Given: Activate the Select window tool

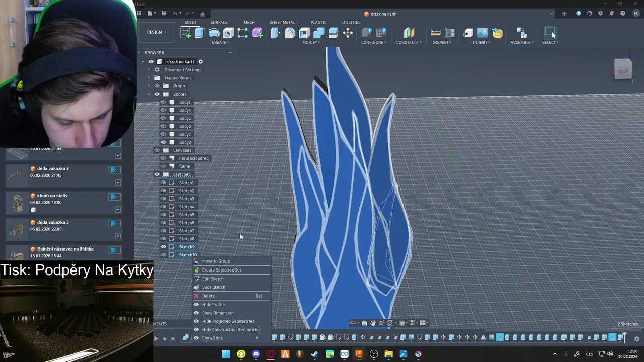Looking at the screenshot, I should pyautogui.click(x=550, y=33).
